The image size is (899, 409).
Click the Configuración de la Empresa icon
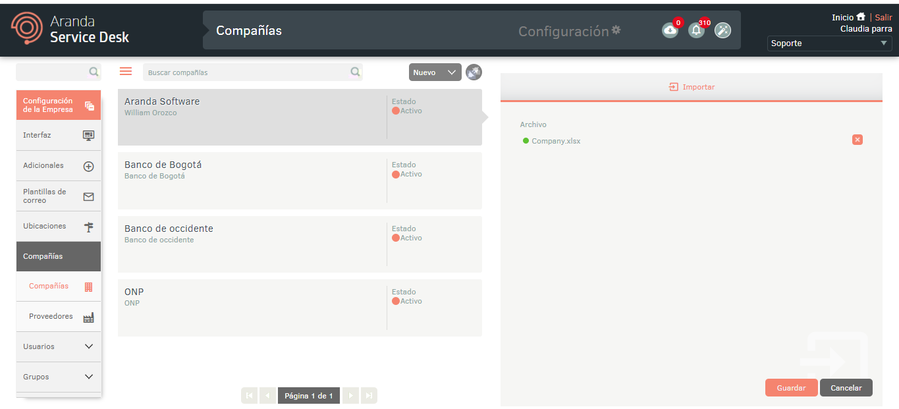[x=89, y=106]
